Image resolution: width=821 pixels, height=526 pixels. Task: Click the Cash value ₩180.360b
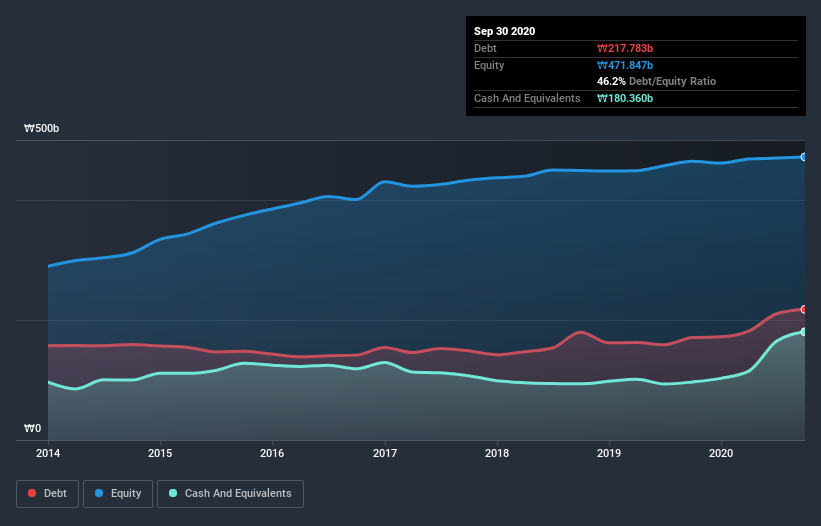[x=625, y=98]
